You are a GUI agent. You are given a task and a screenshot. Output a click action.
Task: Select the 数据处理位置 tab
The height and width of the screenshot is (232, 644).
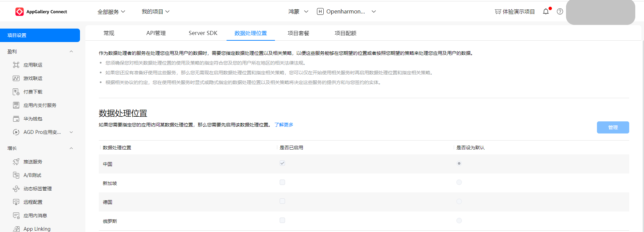[251, 33]
